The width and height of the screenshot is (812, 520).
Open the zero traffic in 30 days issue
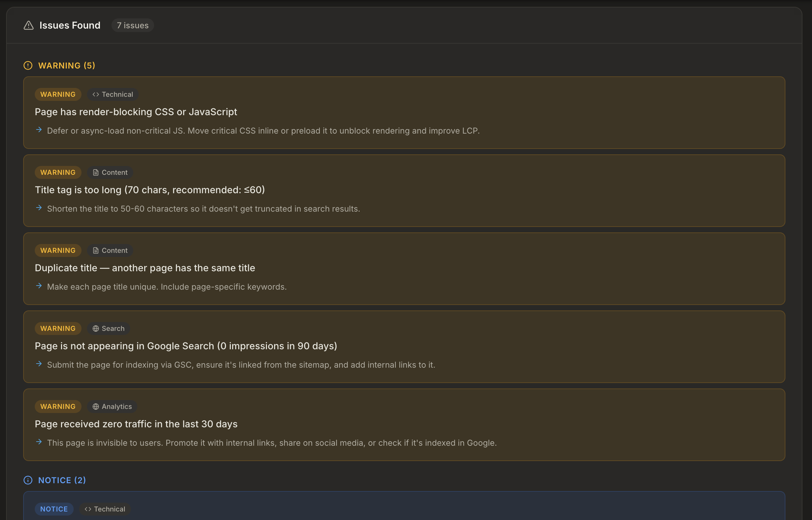[136, 424]
